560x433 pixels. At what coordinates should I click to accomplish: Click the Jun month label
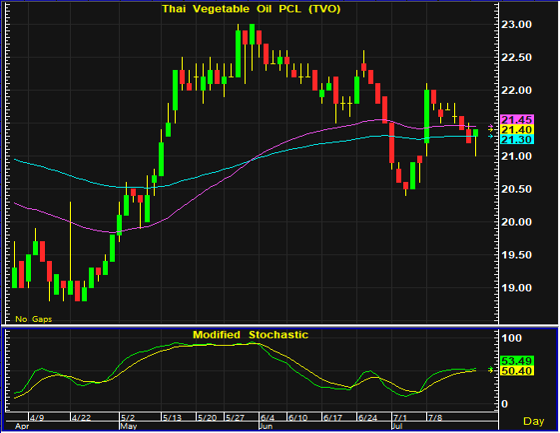(x=265, y=426)
